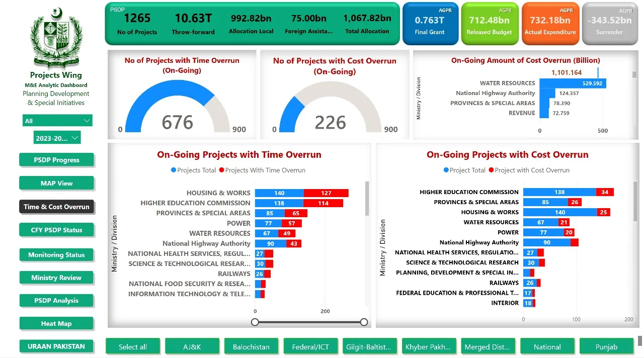The height and width of the screenshot is (358, 644).
Task: Click the right handle of Time Overrun zoom slider
Action: [x=364, y=322]
